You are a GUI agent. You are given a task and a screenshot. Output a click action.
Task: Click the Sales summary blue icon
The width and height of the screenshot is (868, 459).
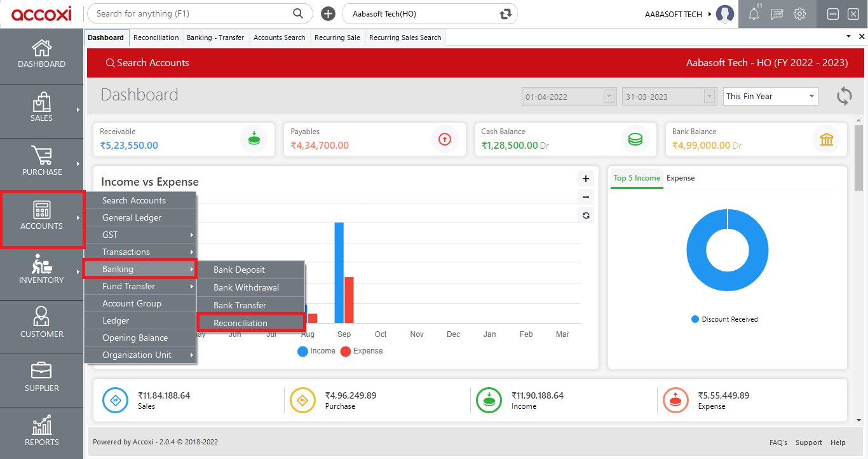click(116, 400)
